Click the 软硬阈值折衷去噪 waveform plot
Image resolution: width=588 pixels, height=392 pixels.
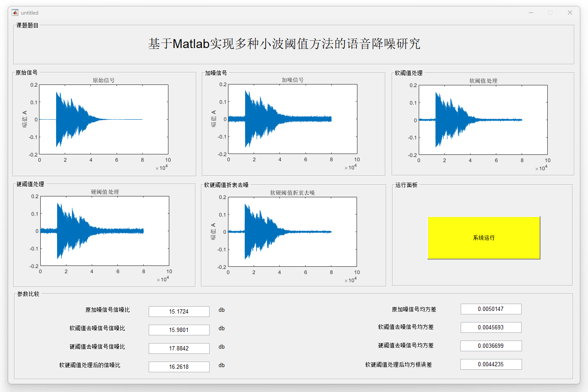point(292,232)
